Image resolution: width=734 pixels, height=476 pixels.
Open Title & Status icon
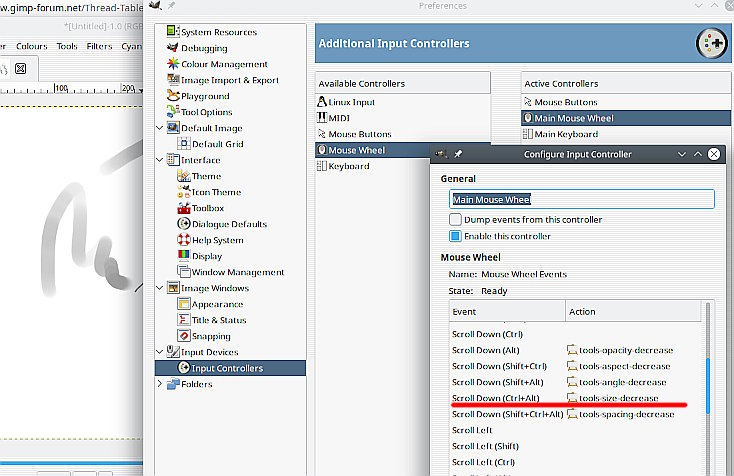pyautogui.click(x=184, y=320)
